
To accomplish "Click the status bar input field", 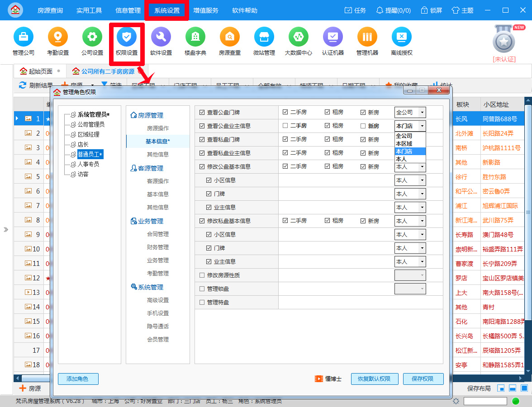I will [x=485, y=401].
